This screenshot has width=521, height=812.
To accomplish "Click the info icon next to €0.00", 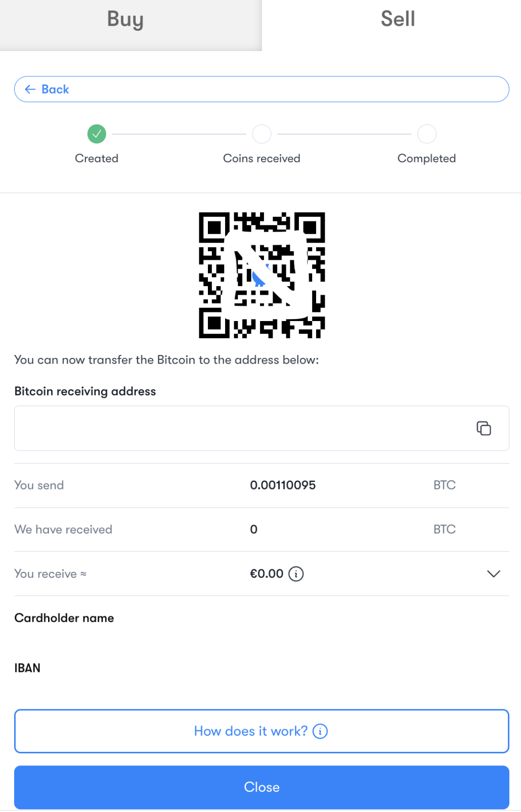I will (296, 574).
